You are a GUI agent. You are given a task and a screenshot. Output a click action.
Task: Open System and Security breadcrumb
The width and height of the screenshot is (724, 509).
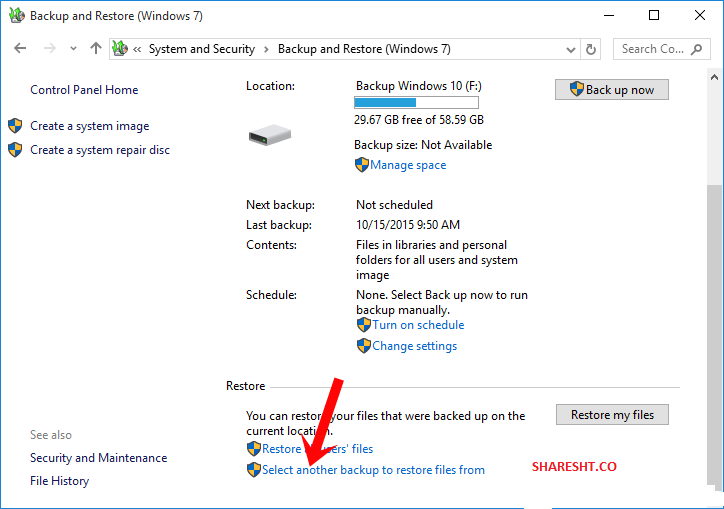(x=202, y=49)
